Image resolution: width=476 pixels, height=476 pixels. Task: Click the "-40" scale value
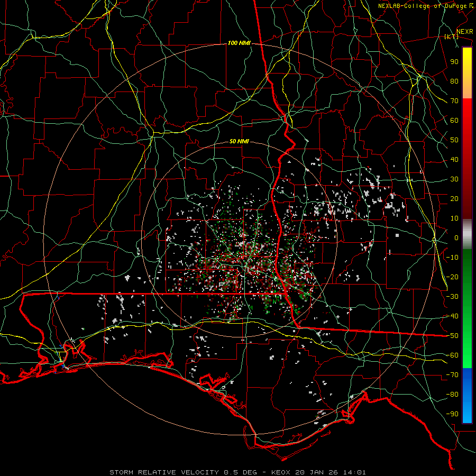(452, 316)
